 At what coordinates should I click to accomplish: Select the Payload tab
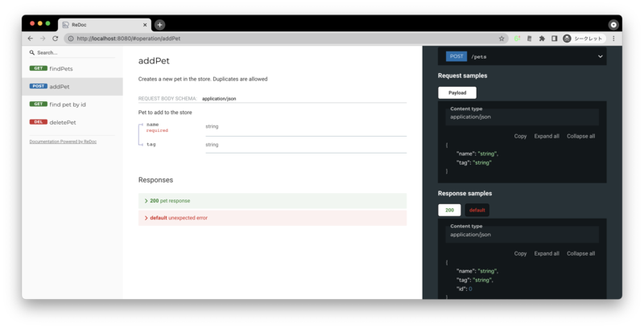pyautogui.click(x=457, y=92)
